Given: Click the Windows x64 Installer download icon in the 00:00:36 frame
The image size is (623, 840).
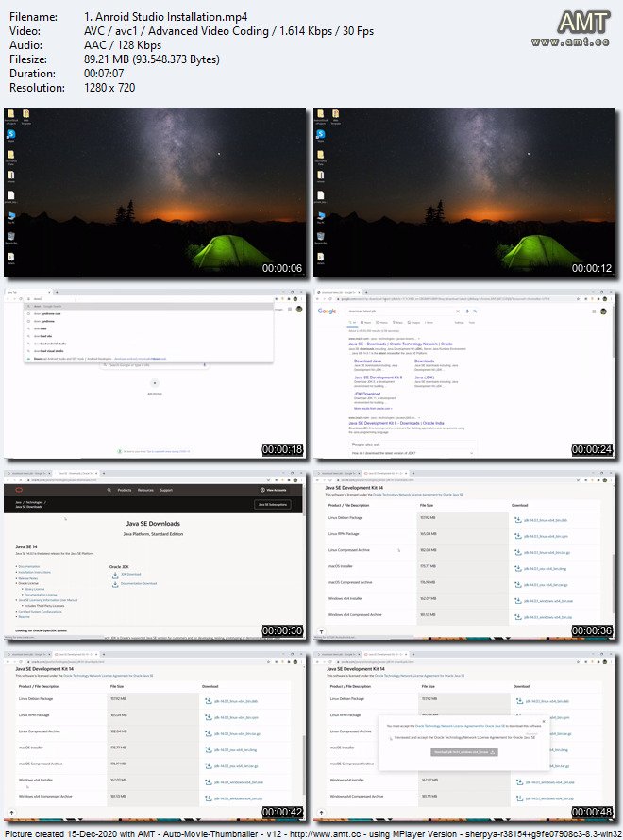Looking at the screenshot, I should click(518, 601).
